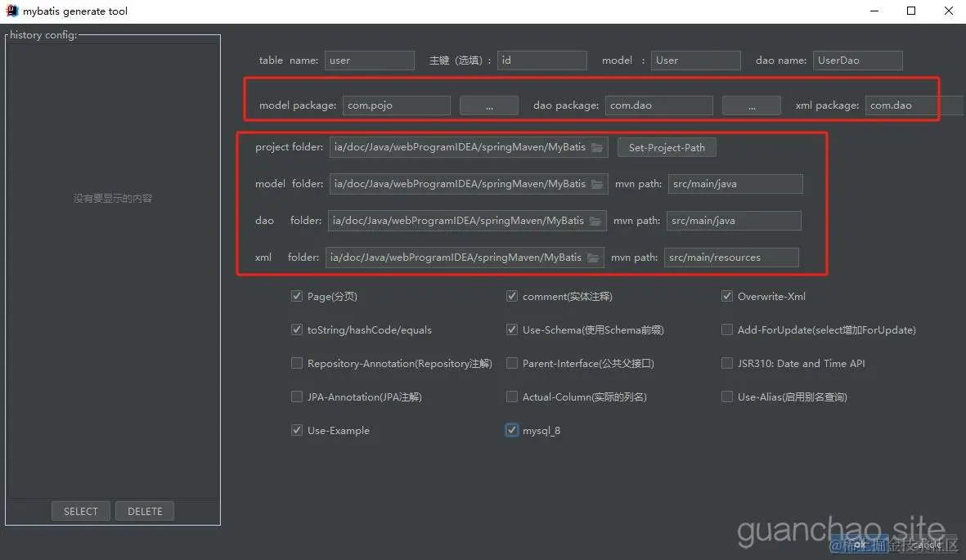Enable Use-Alias checkbox
966x560 pixels.
pos(727,396)
